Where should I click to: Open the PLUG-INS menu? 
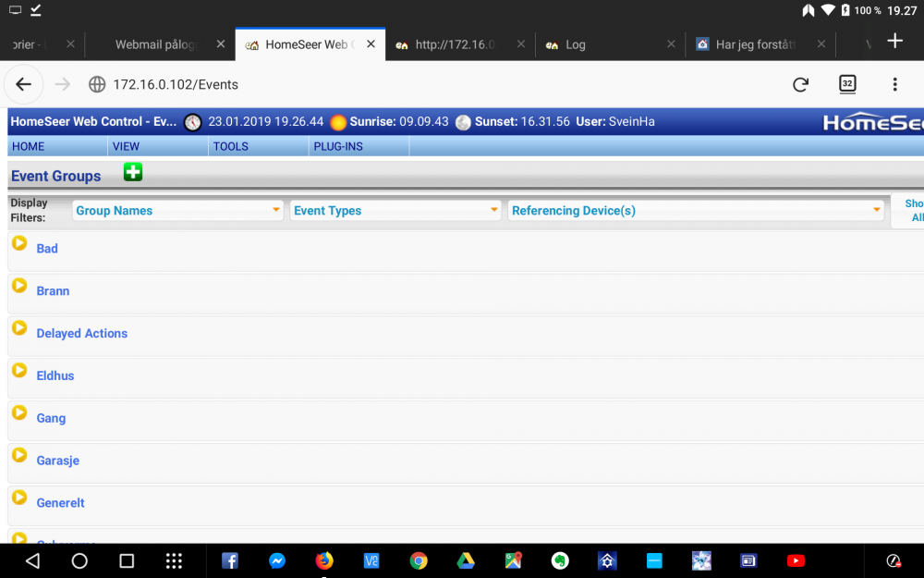click(338, 146)
